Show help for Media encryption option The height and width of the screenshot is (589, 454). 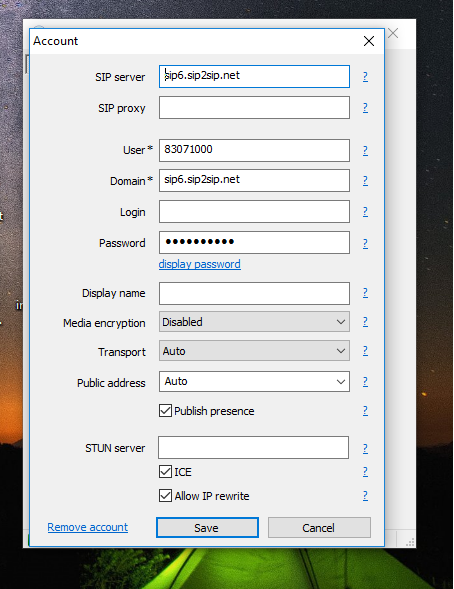365,322
